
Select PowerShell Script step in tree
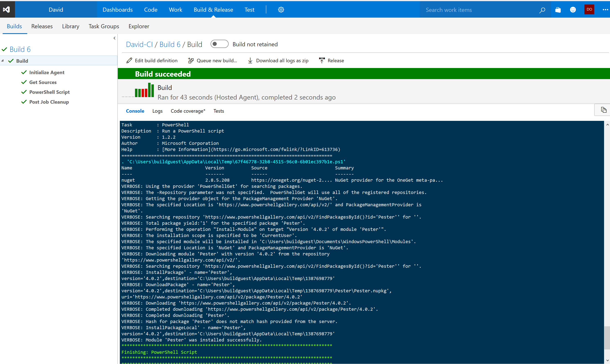(x=49, y=92)
